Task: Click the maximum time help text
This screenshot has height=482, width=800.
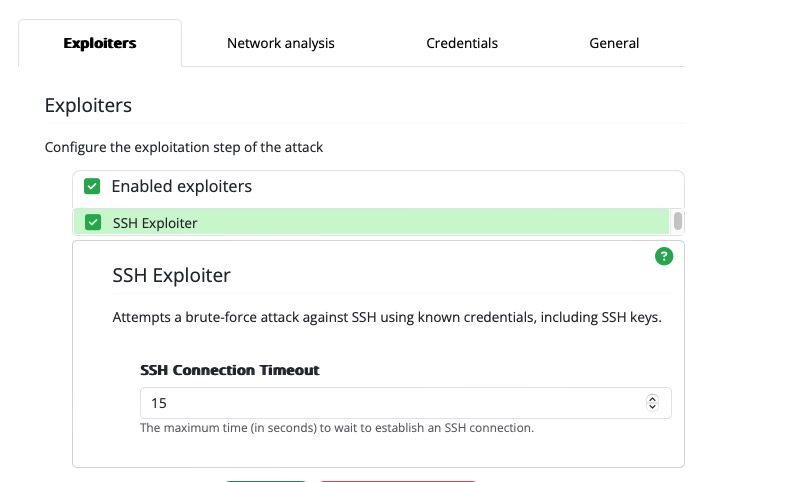Action: (x=337, y=428)
